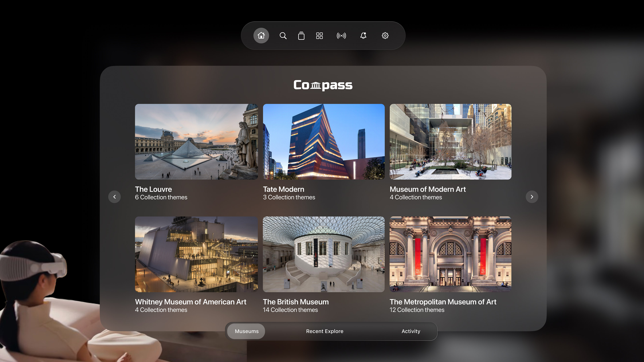644x362 pixels.
Task: Open the Metropolitan Museum of Art thumbnail
Action: coord(450,254)
